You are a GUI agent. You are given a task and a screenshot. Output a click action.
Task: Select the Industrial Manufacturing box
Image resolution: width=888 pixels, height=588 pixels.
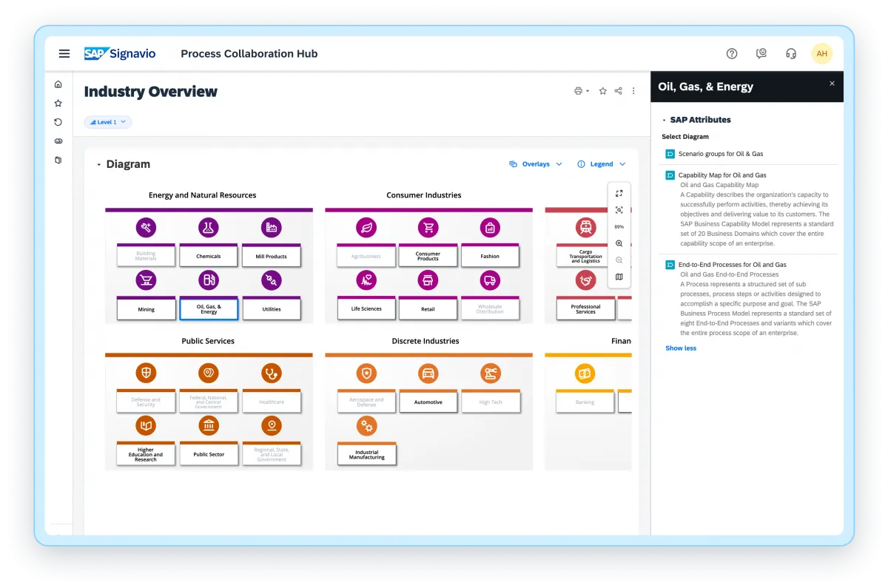(x=366, y=453)
